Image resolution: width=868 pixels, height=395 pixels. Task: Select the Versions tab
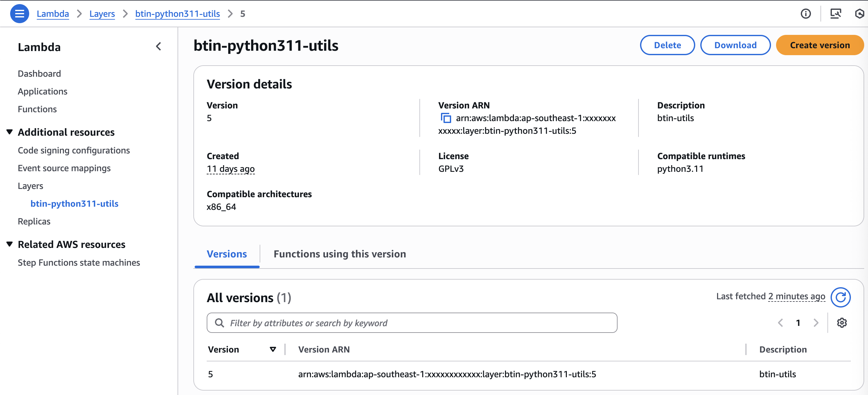pyautogui.click(x=226, y=254)
